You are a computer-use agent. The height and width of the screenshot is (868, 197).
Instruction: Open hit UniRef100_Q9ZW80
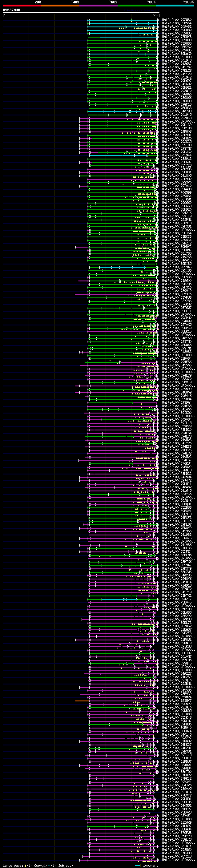pos(177,20)
